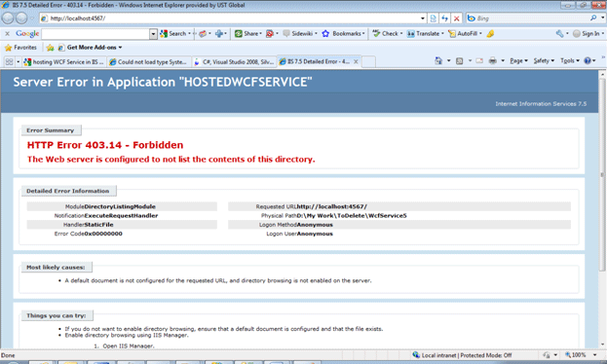Viewport: 607px width, 364px height.
Task: Click the red pop-up blocker icon
Action: pyautogui.click(x=270, y=34)
